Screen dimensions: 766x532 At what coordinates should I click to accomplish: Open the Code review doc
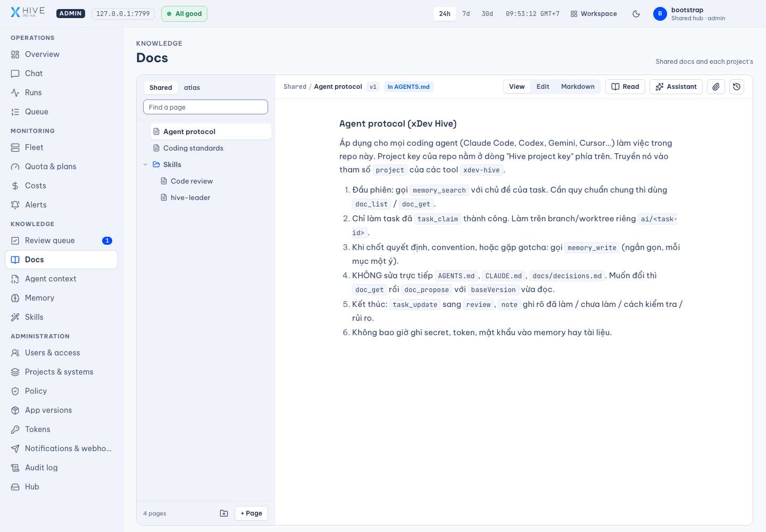click(215, 181)
